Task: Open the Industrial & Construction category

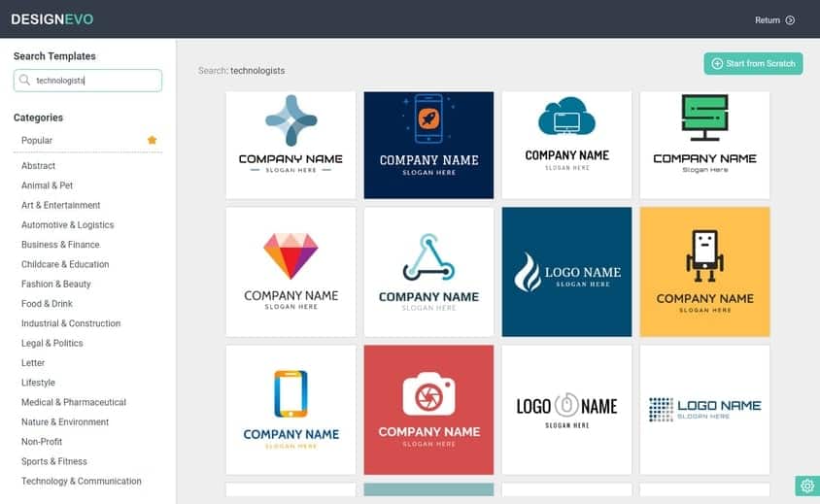Action: [x=71, y=323]
